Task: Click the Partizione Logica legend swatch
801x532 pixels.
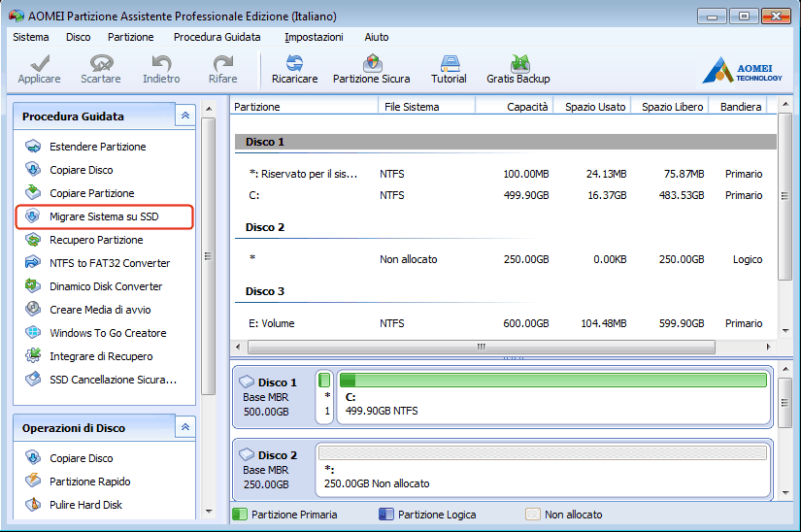Action: (x=386, y=515)
